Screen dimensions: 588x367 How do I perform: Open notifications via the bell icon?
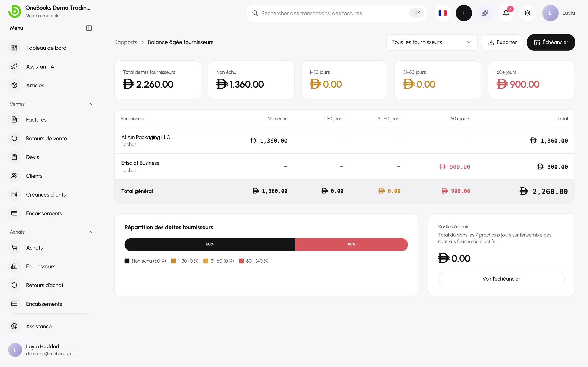click(506, 13)
